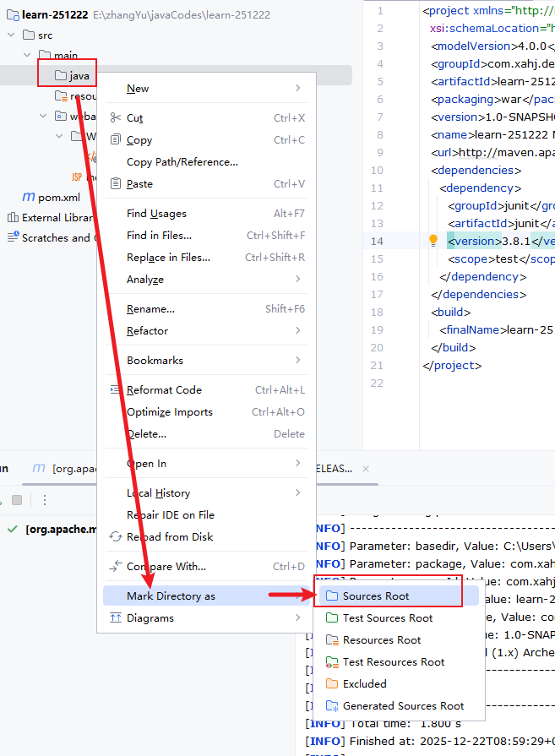The image size is (555, 756).
Task: Click the Copy icon in context menu
Action: [x=115, y=140]
